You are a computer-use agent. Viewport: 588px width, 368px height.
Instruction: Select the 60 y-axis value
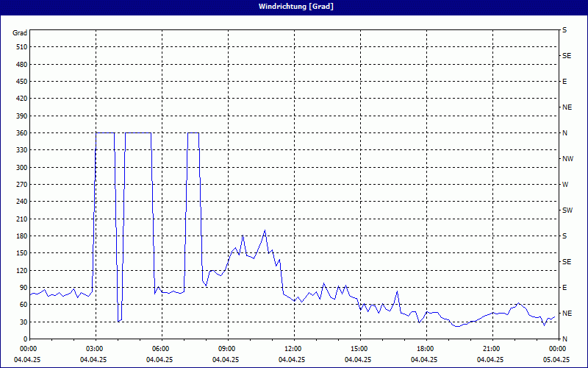pos(24,305)
